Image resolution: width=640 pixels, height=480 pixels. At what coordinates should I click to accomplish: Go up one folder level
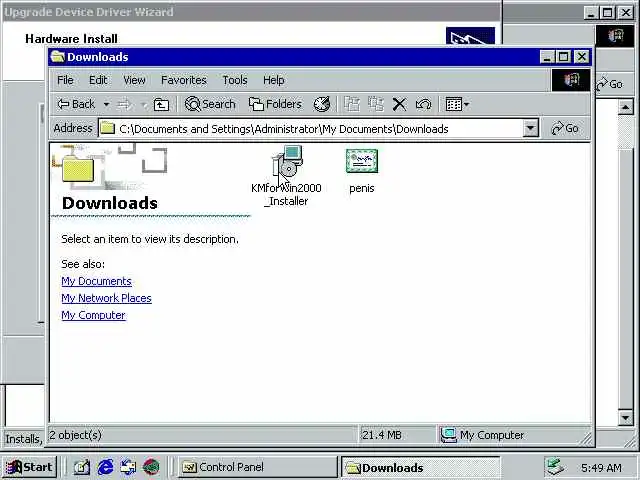161,105
